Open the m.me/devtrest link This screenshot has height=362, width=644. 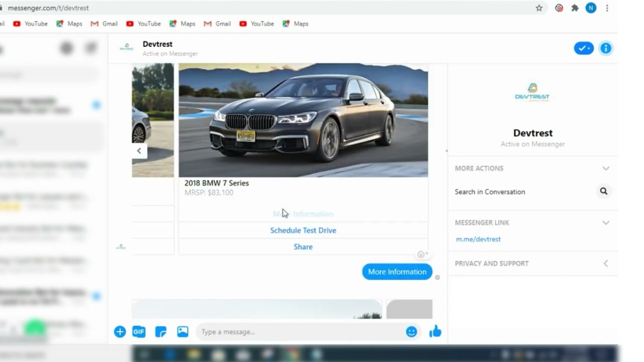click(478, 239)
